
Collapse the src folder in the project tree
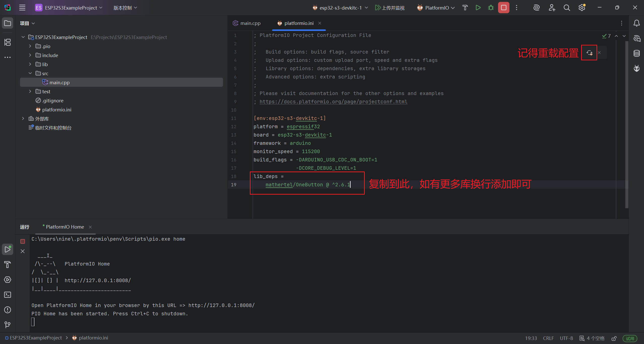point(30,73)
